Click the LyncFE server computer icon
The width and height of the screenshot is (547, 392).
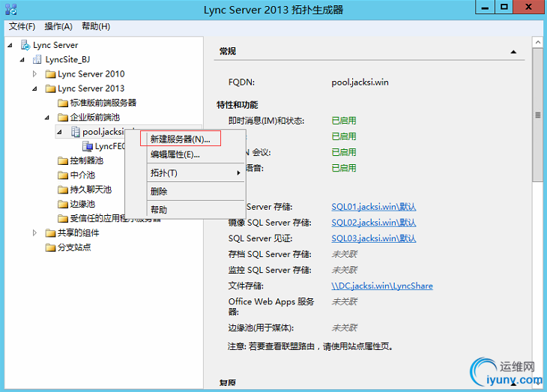[88, 146]
